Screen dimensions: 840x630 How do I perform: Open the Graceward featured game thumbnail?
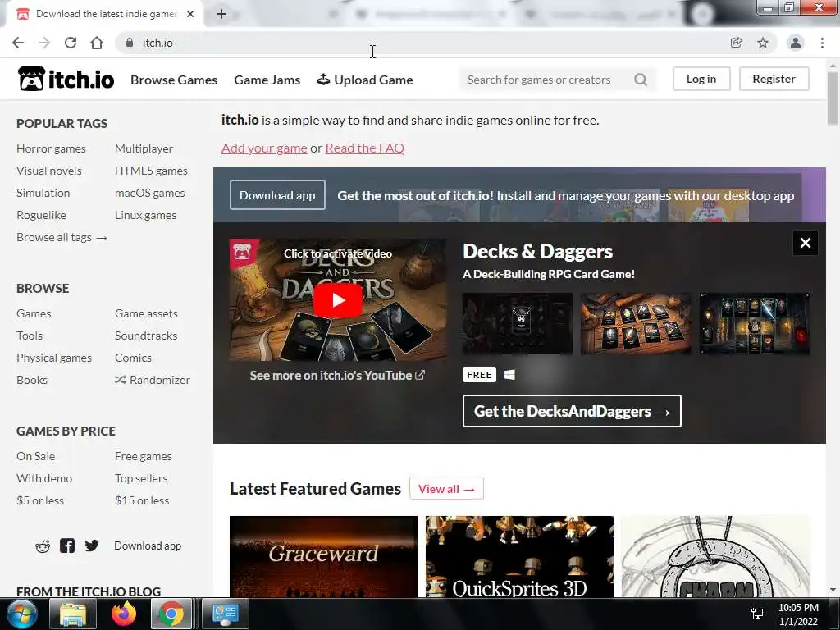[323, 557]
